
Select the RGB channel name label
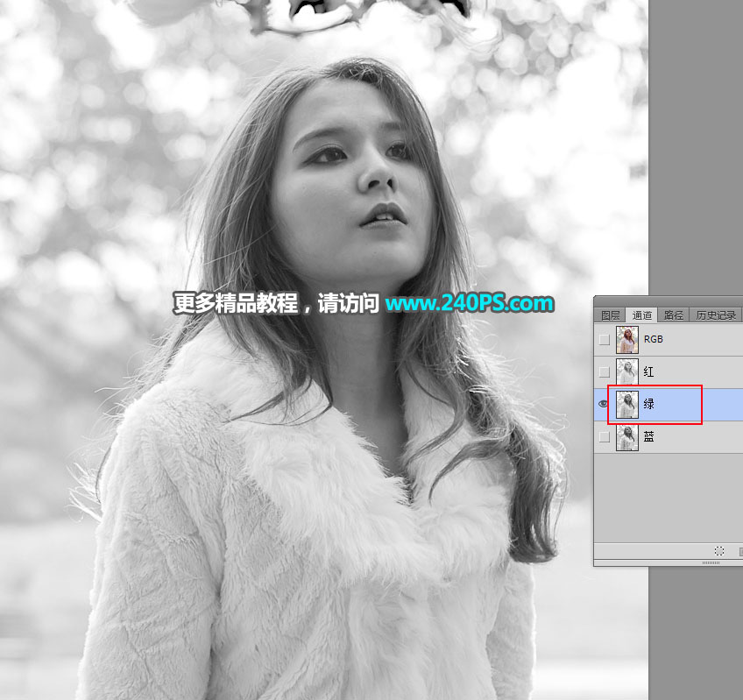tap(653, 339)
